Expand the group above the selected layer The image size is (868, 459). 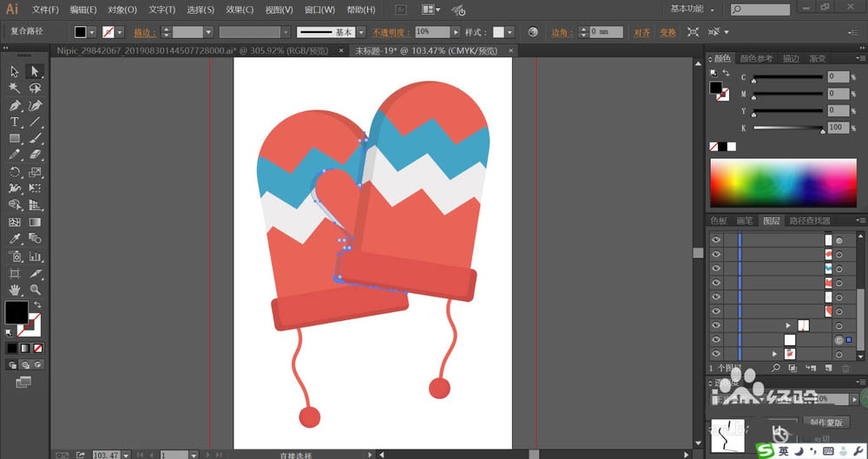tap(788, 325)
